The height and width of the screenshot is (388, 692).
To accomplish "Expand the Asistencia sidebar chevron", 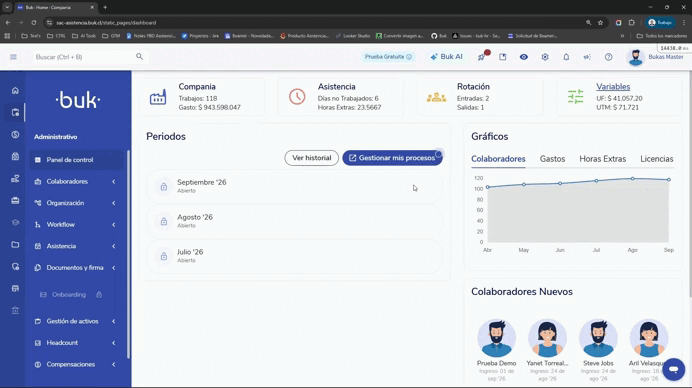I will pyautogui.click(x=114, y=246).
